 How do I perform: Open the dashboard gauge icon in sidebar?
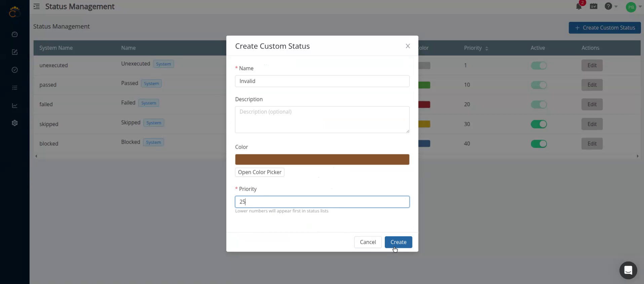pos(14,34)
